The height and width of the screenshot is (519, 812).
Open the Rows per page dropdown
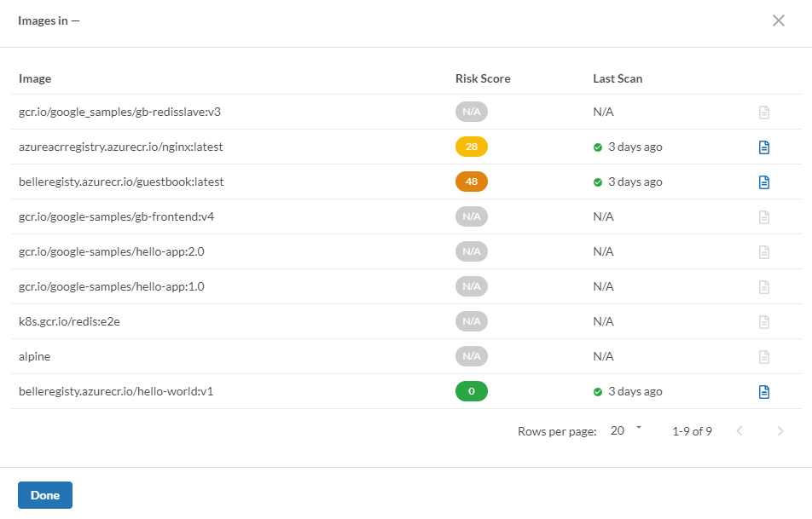(625, 431)
